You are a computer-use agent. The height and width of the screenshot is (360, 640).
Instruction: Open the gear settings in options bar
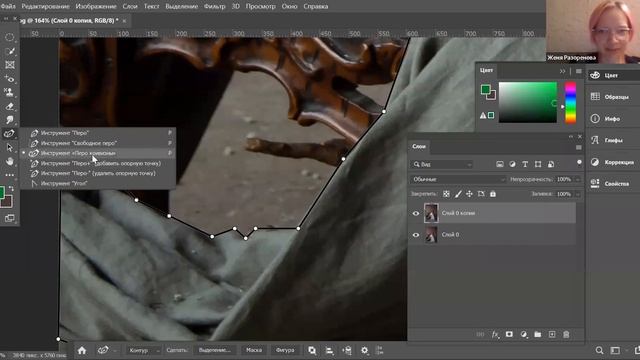364,350
